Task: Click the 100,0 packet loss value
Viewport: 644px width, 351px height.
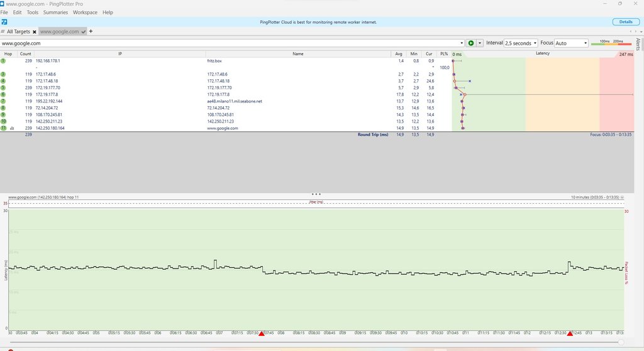Action: pos(445,67)
